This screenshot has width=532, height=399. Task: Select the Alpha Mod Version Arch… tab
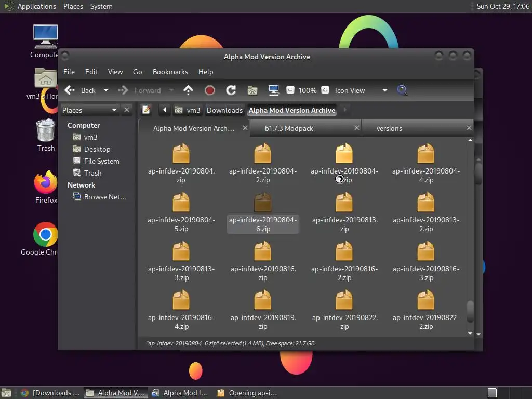pos(193,129)
